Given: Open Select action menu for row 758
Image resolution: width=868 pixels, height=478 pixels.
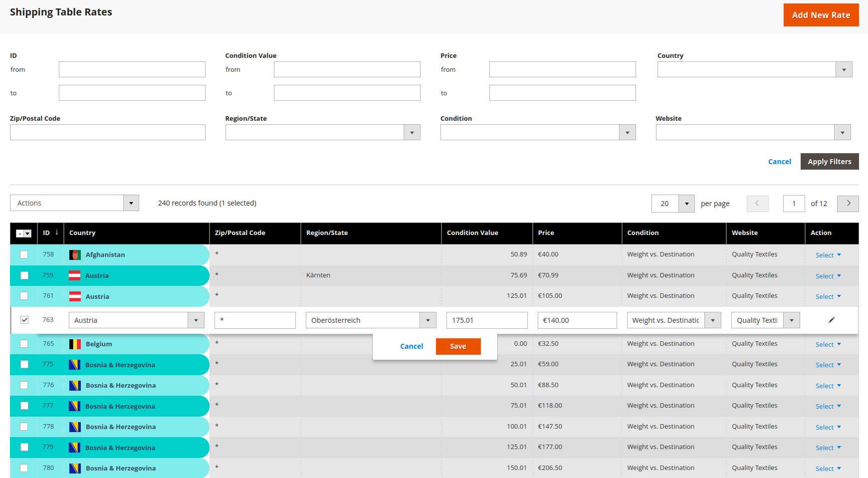Looking at the screenshot, I should tap(828, 255).
